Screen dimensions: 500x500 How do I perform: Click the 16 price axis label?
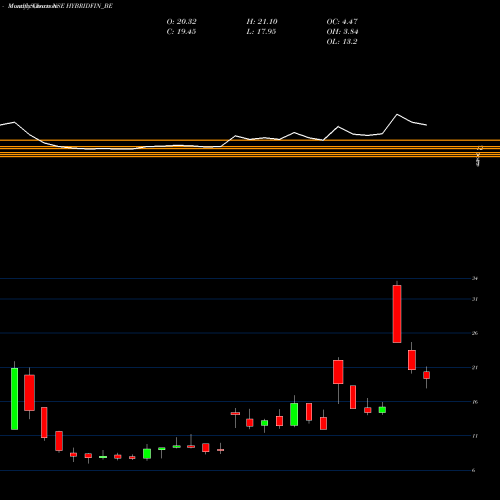pyautogui.click(x=475, y=402)
